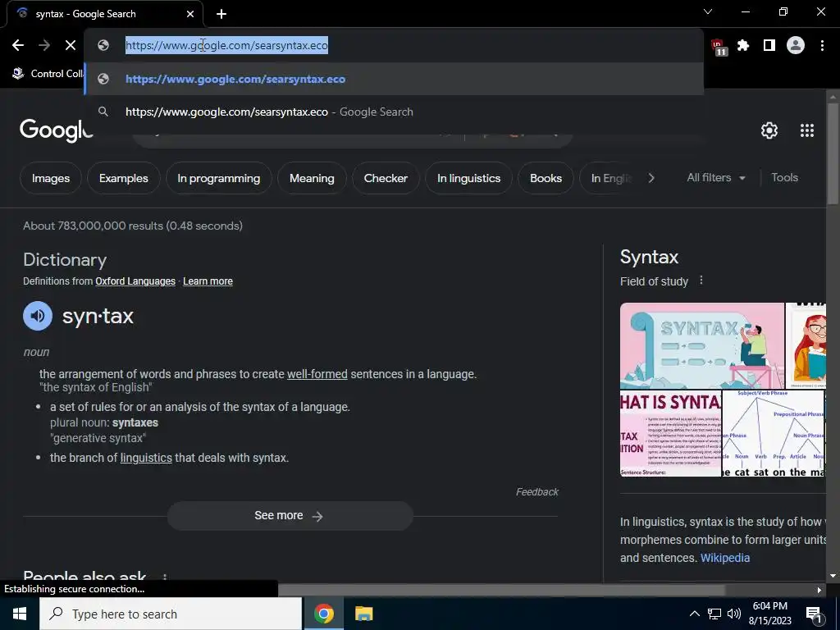Open the uBlock extension icon with badge

point(719,47)
